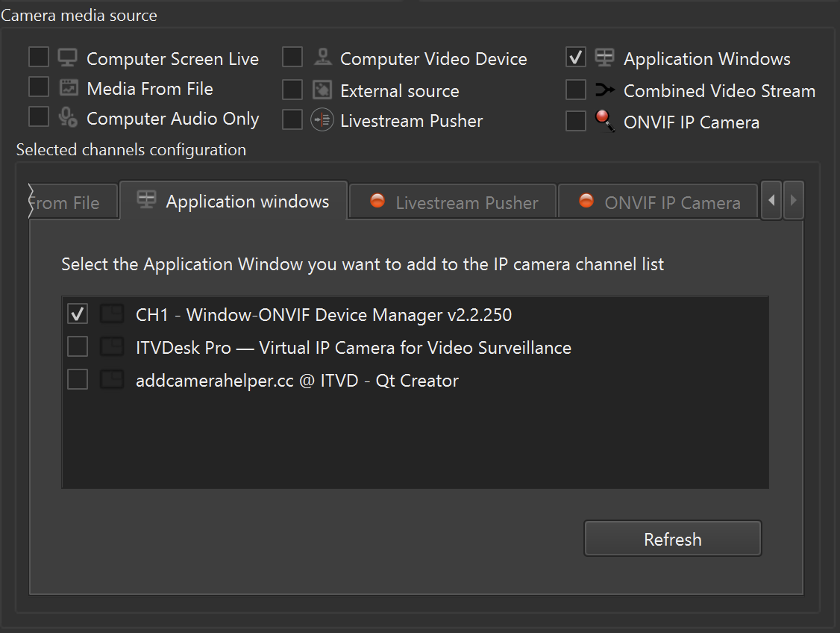Screen dimensions: 840x633
Task: Enable External source checkbox
Action: coord(292,90)
